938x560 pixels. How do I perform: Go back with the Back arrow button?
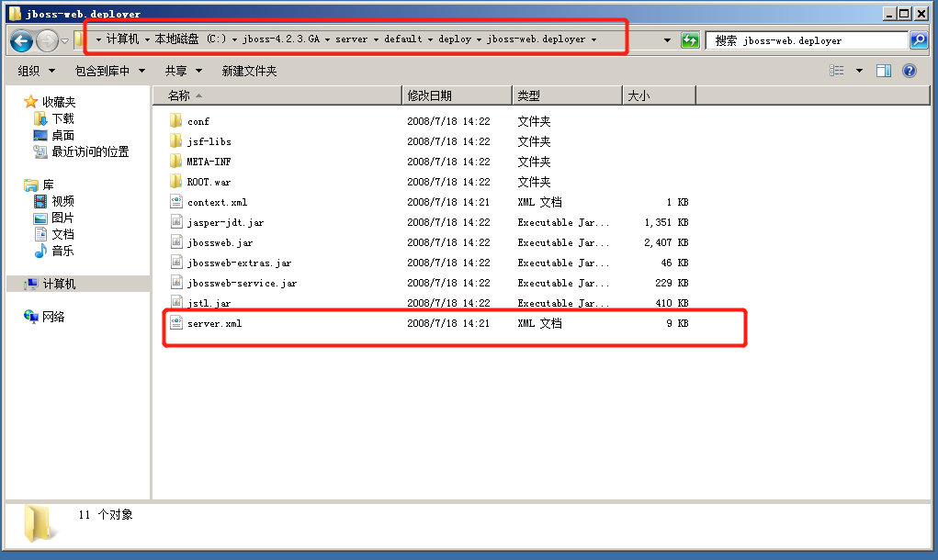pyautogui.click(x=22, y=40)
